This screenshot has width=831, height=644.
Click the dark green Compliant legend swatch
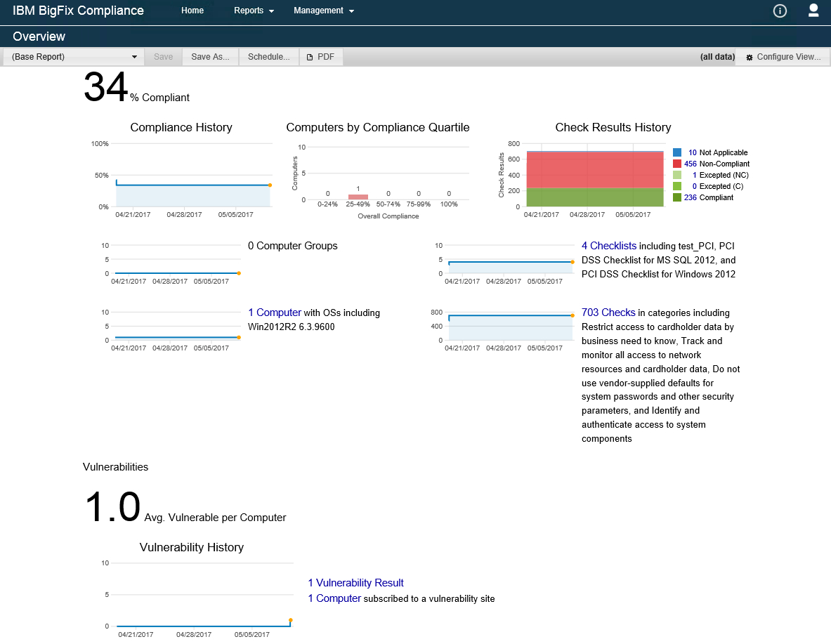(676, 197)
